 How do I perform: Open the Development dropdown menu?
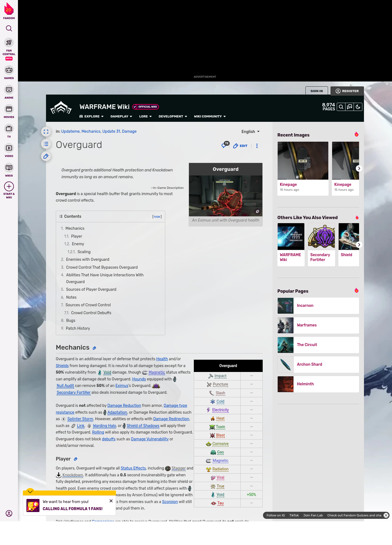(173, 116)
